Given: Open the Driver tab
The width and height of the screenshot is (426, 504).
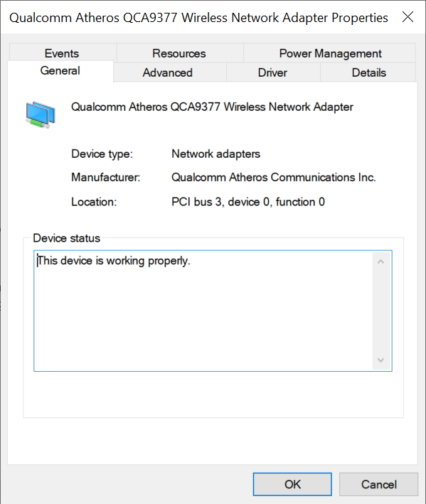Looking at the screenshot, I should [x=272, y=73].
